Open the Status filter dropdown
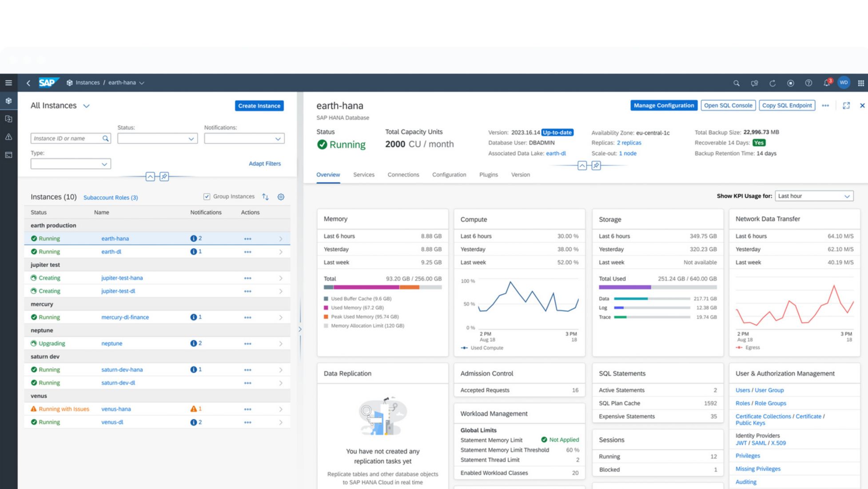This screenshot has width=868, height=489. tap(157, 139)
